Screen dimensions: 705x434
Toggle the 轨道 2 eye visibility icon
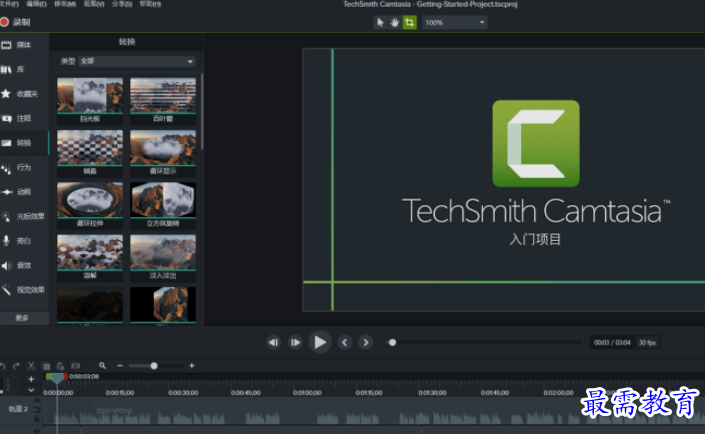tap(37, 401)
